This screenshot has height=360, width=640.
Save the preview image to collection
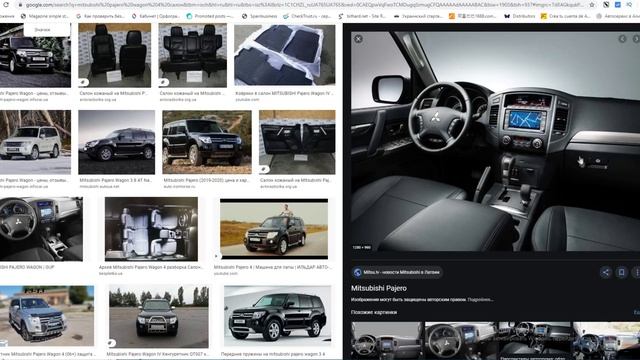[621, 272]
